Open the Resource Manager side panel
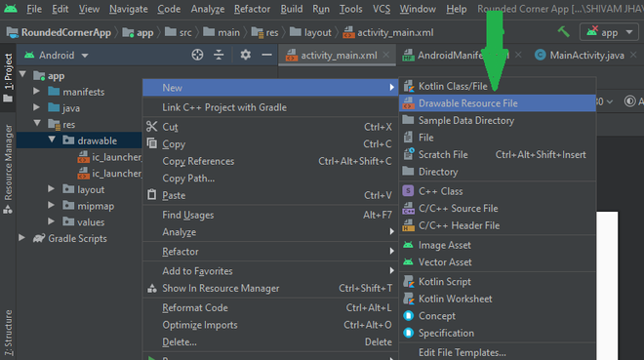 (8, 169)
